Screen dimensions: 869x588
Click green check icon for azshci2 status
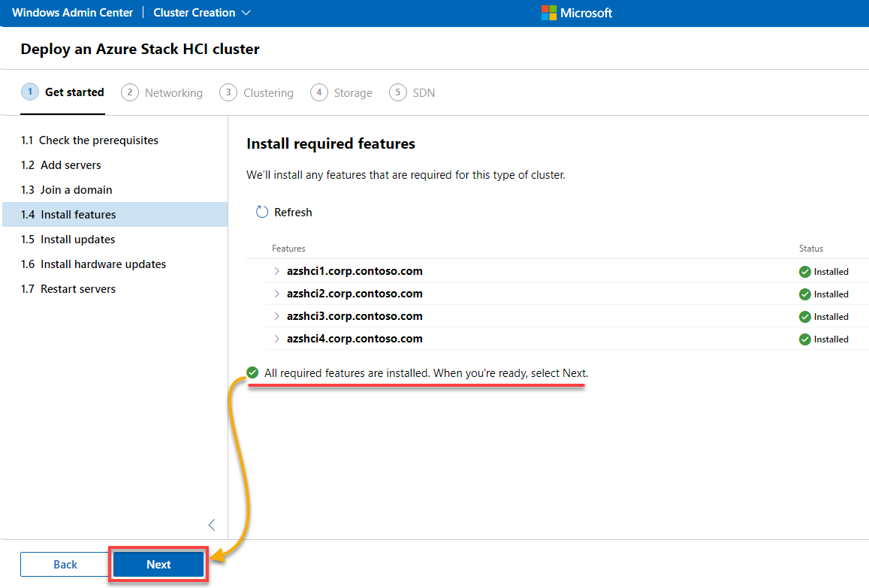804,294
